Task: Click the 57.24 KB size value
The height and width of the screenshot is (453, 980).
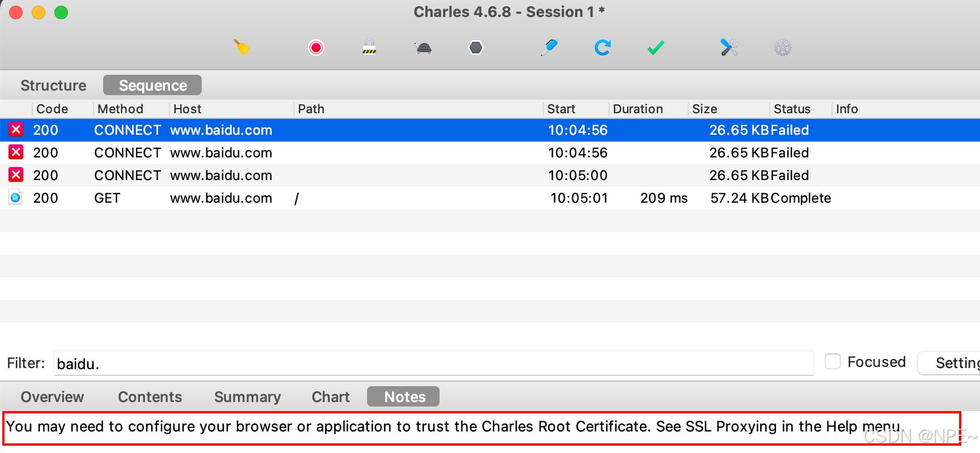Action: pyautogui.click(x=739, y=198)
